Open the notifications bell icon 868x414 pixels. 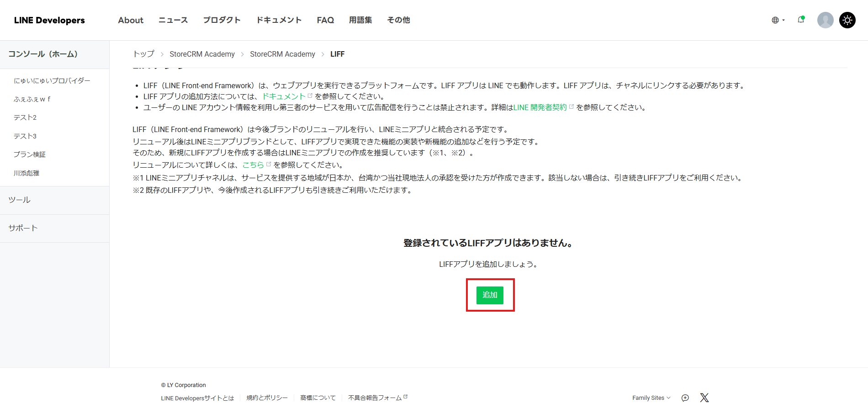pos(801,20)
